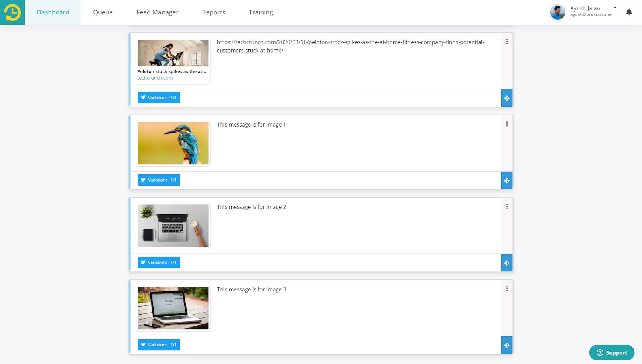Open the Support chat button
This screenshot has width=642, height=364.
click(x=612, y=353)
